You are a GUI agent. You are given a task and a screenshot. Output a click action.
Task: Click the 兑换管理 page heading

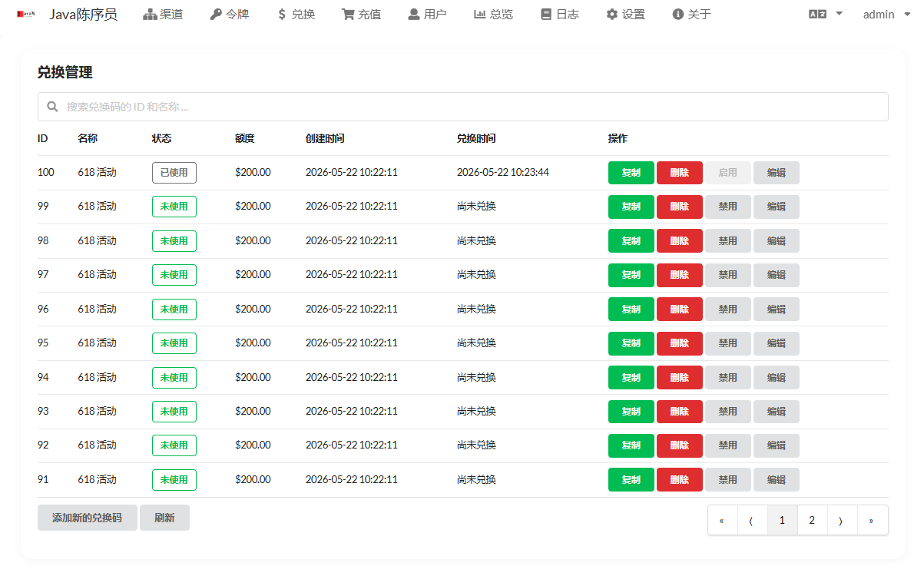pos(65,72)
